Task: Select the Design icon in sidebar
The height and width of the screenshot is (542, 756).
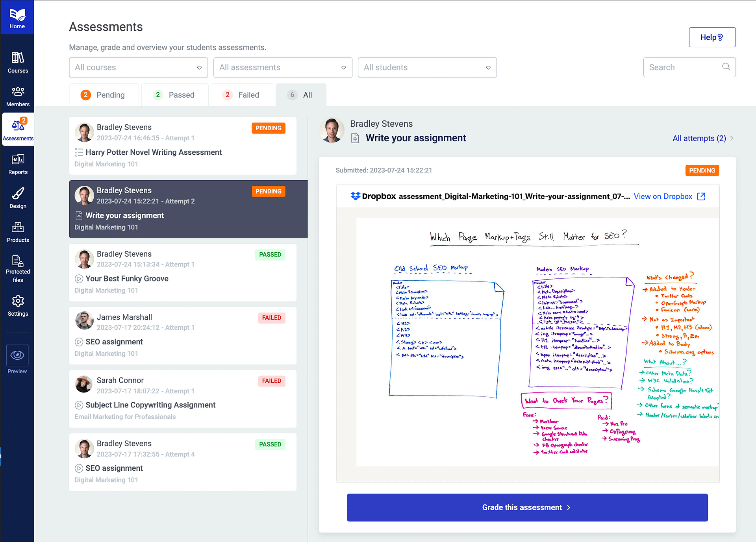Action: click(17, 197)
